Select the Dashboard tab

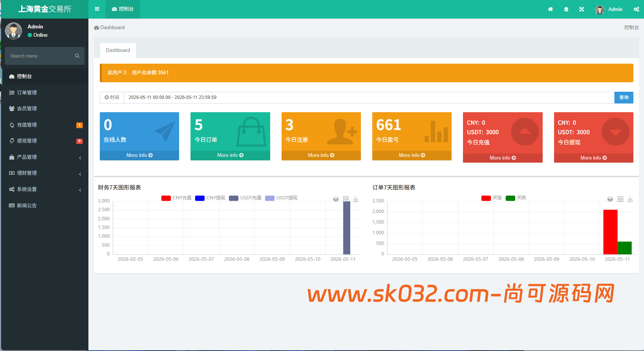click(x=118, y=50)
